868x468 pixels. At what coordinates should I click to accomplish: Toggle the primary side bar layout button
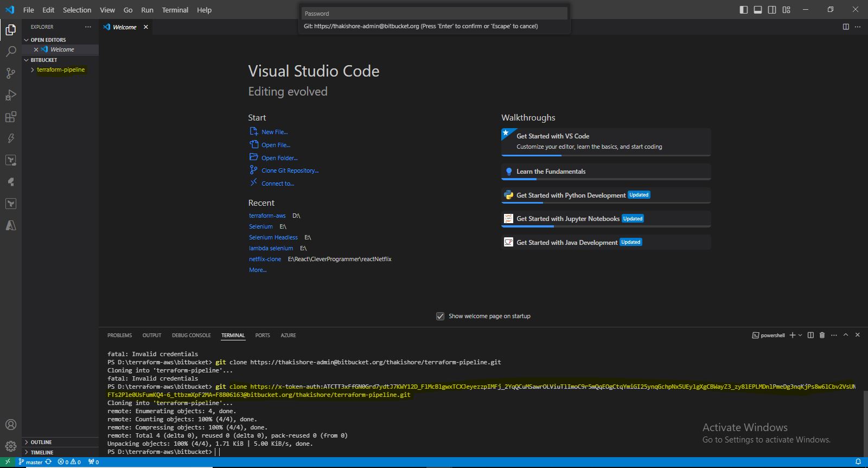[744, 10]
